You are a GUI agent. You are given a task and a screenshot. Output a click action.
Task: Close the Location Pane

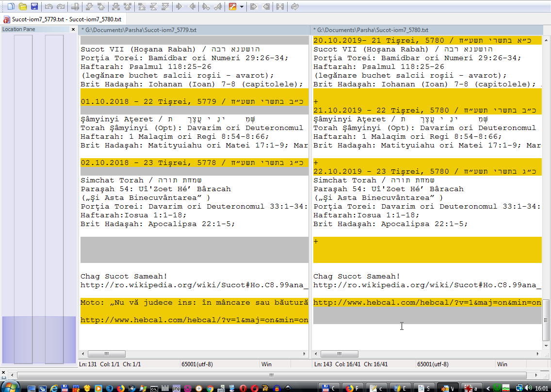[74, 30]
